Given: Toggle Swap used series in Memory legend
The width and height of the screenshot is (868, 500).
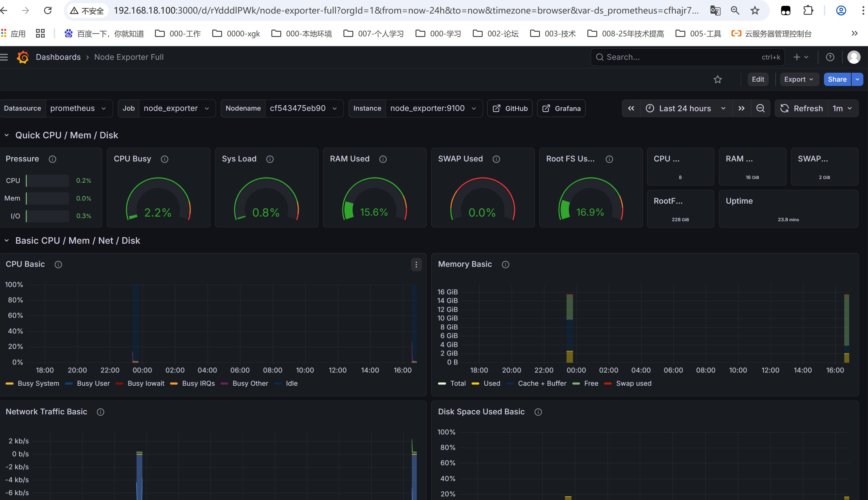Looking at the screenshot, I should [633, 383].
